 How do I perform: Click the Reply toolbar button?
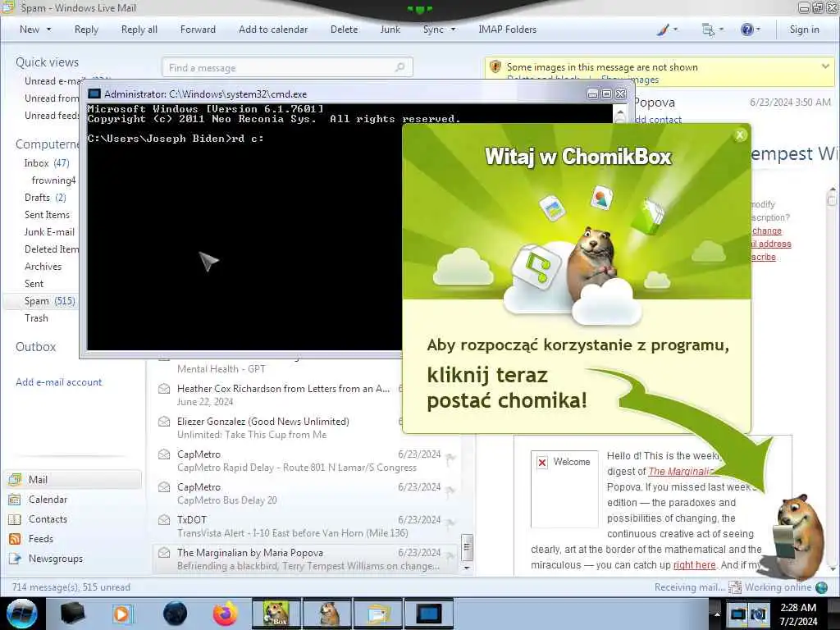click(x=86, y=30)
